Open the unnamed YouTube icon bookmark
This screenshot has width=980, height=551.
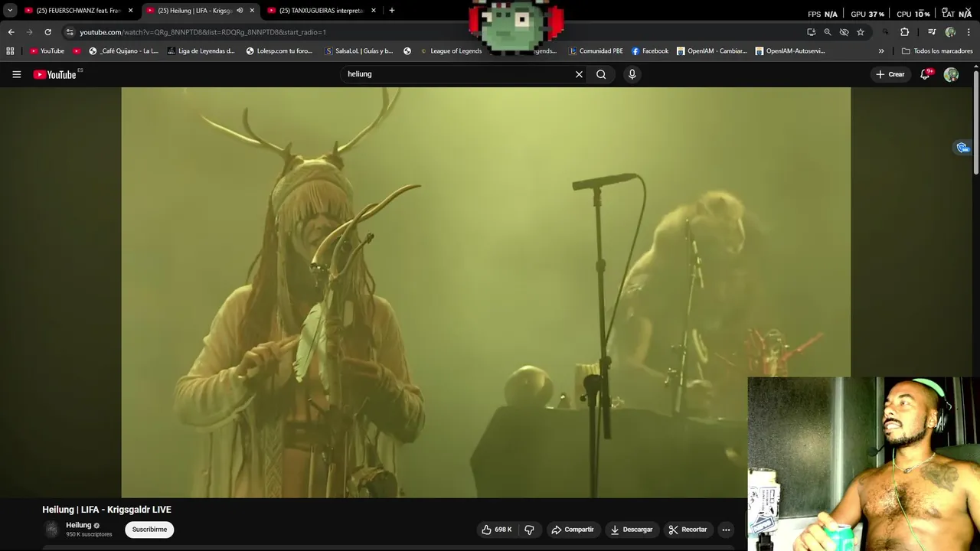click(x=77, y=51)
